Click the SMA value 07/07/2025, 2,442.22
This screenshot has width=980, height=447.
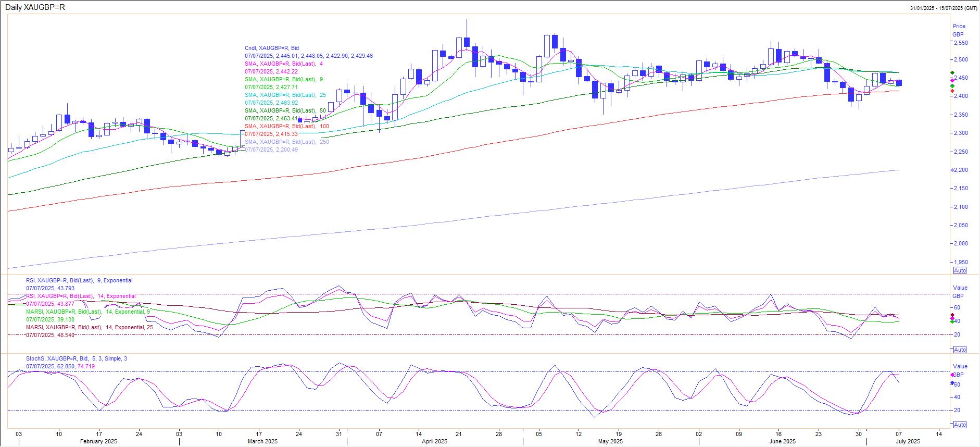271,71
